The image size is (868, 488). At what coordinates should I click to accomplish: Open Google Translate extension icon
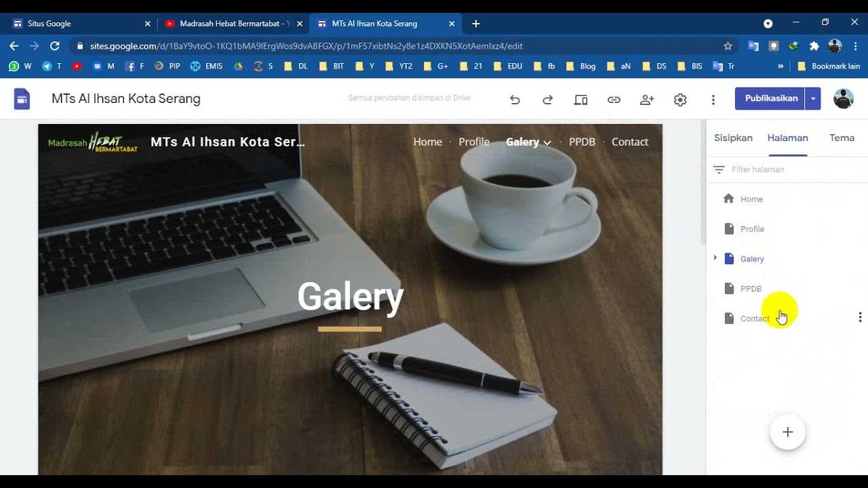(753, 46)
